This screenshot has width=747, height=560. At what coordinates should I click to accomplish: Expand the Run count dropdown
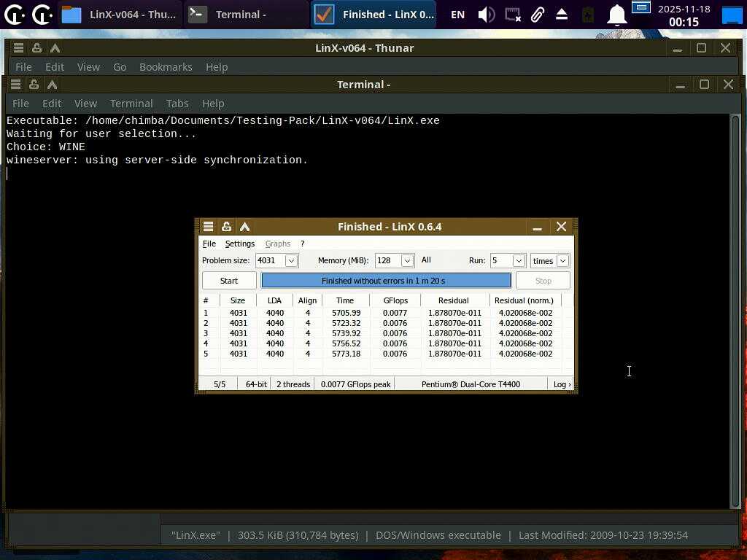pos(519,261)
